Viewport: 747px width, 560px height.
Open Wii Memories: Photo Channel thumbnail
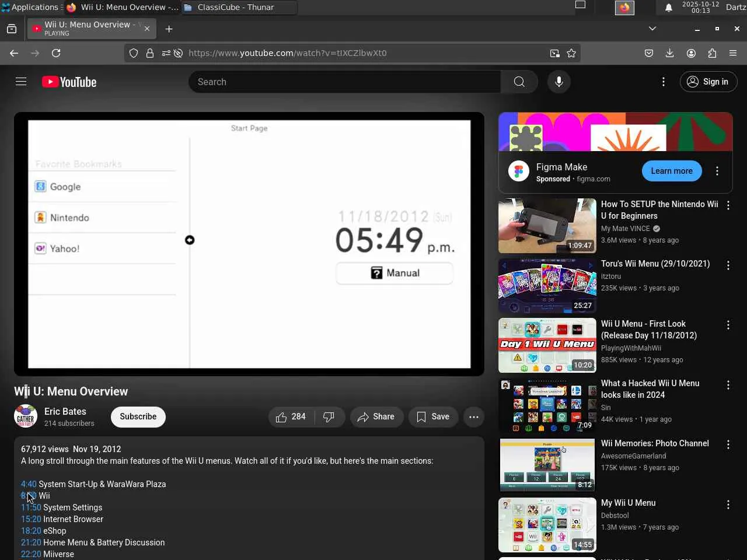(547, 465)
